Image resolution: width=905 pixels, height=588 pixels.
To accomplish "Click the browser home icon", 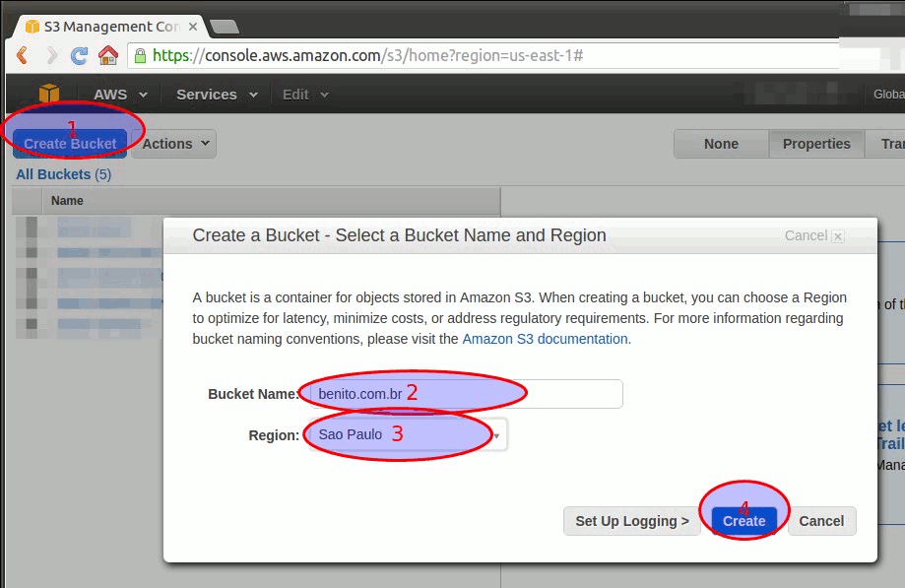I will coord(107,55).
